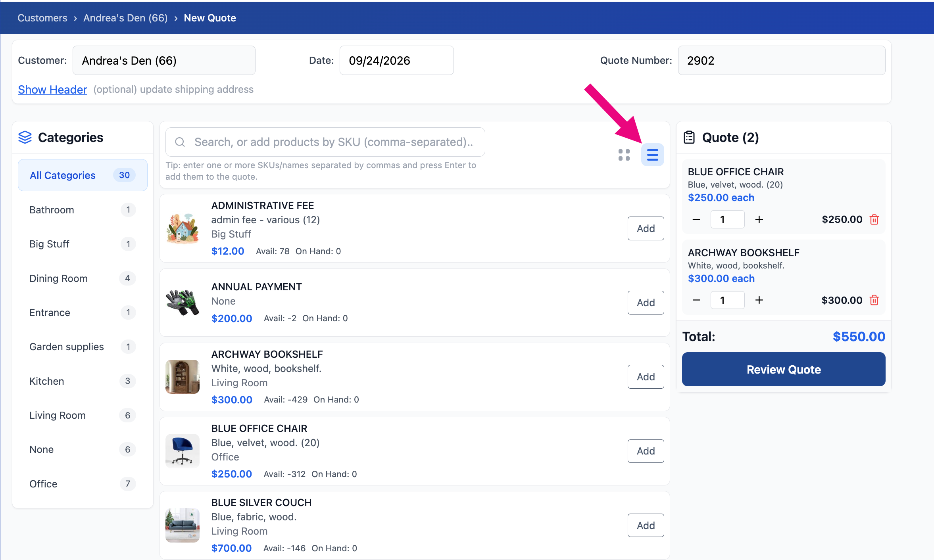The image size is (934, 560).
Task: Edit Blue Office Chair quantity field
Action: tap(727, 219)
